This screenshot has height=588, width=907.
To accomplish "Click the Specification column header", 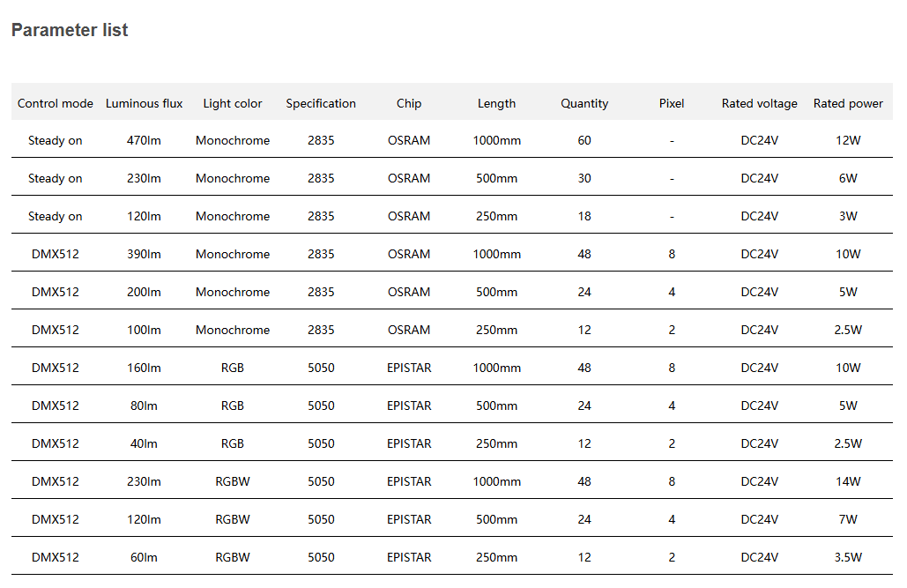I will 321,103.
